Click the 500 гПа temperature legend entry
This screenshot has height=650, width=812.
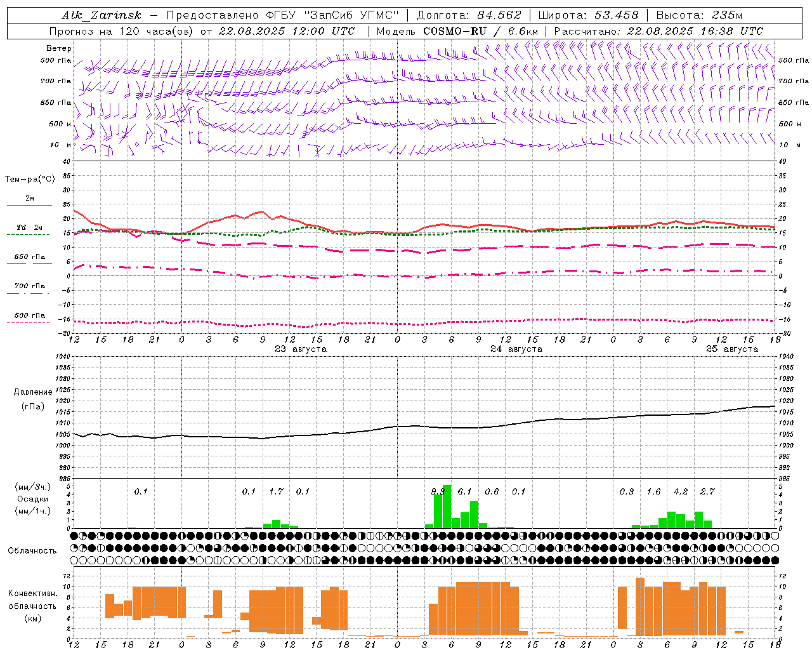point(30,315)
